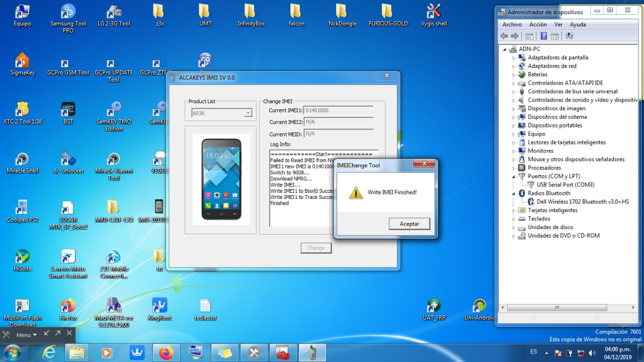
Task: Expand Adaptadores de red node
Action: [514, 66]
